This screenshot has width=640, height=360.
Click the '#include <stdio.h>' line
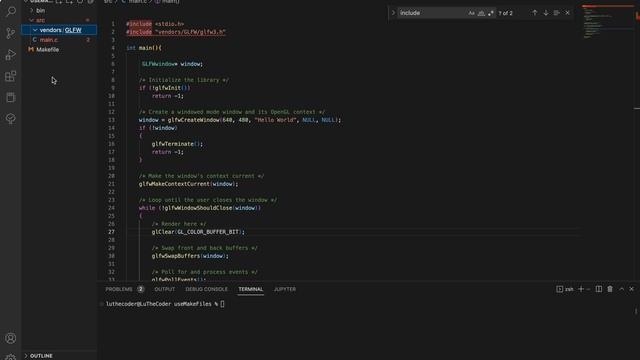155,24
